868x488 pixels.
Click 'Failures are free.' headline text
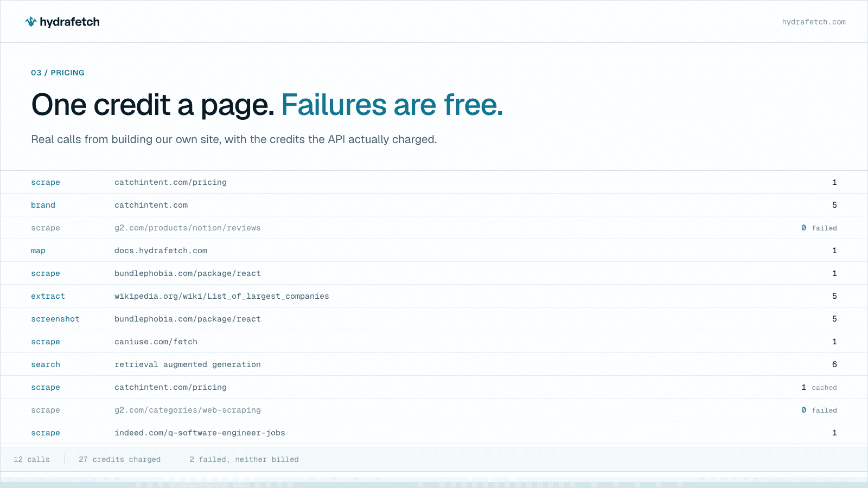[392, 105]
